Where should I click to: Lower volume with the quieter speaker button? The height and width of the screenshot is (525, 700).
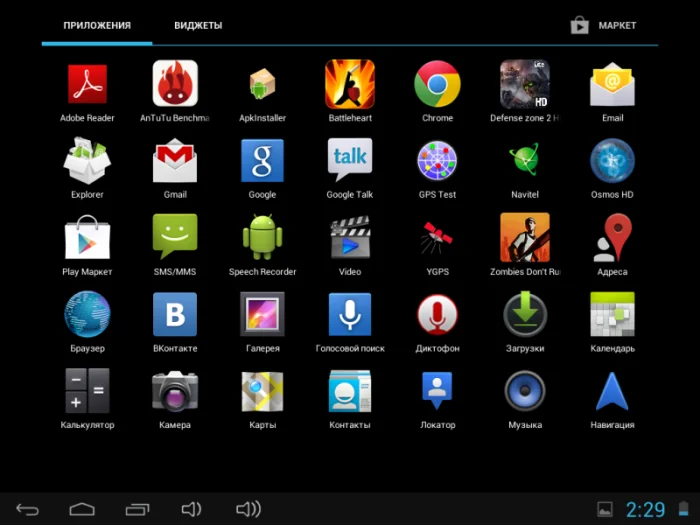pyautogui.click(x=192, y=509)
